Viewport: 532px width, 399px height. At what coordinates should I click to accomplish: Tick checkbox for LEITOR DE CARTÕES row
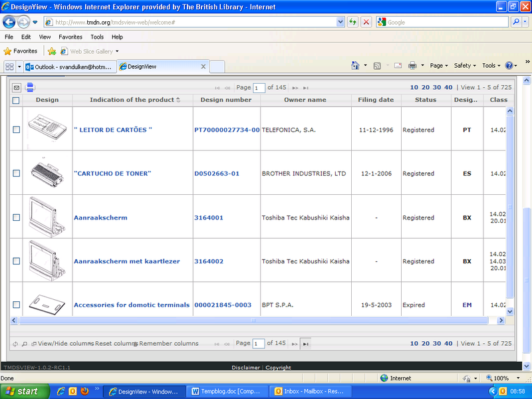(x=16, y=130)
